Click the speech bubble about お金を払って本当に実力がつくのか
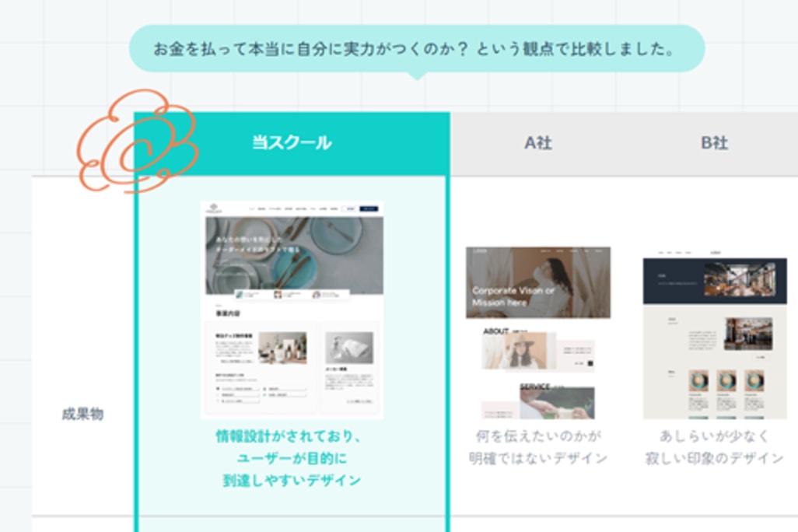The width and height of the screenshot is (798, 532). pos(416,49)
